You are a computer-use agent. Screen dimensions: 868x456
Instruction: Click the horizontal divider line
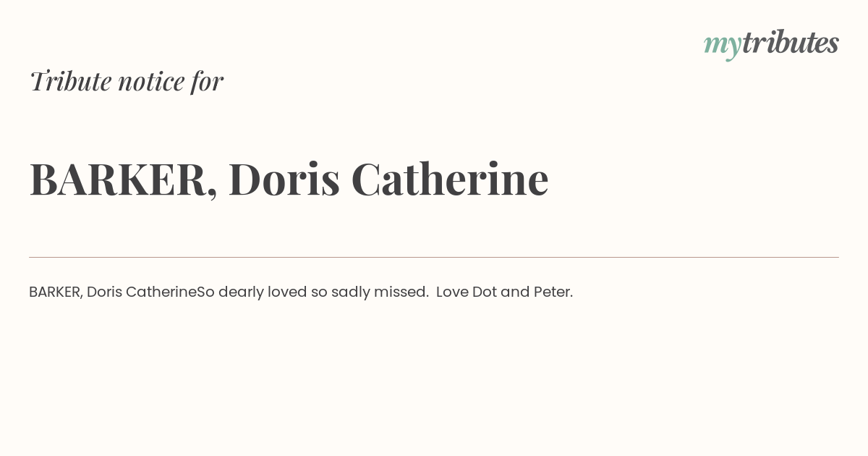(434, 257)
